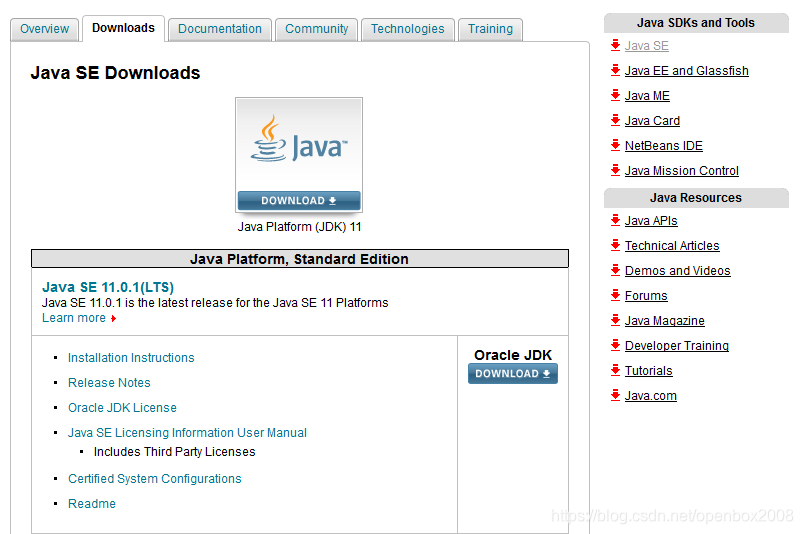Click the red icon beside Technical Articles
Screen dimensions: 803x534
click(x=616, y=246)
